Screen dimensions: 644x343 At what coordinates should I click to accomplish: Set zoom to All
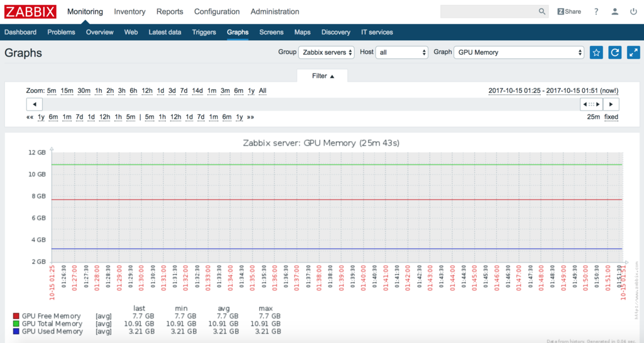[x=262, y=90]
